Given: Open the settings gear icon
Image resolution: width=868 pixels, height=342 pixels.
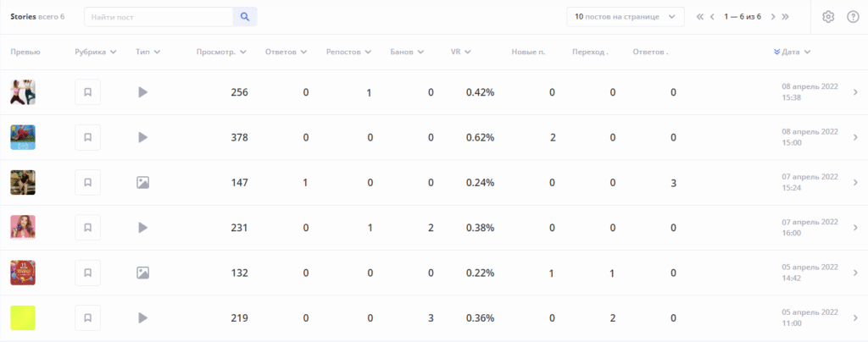Looking at the screenshot, I should [828, 16].
